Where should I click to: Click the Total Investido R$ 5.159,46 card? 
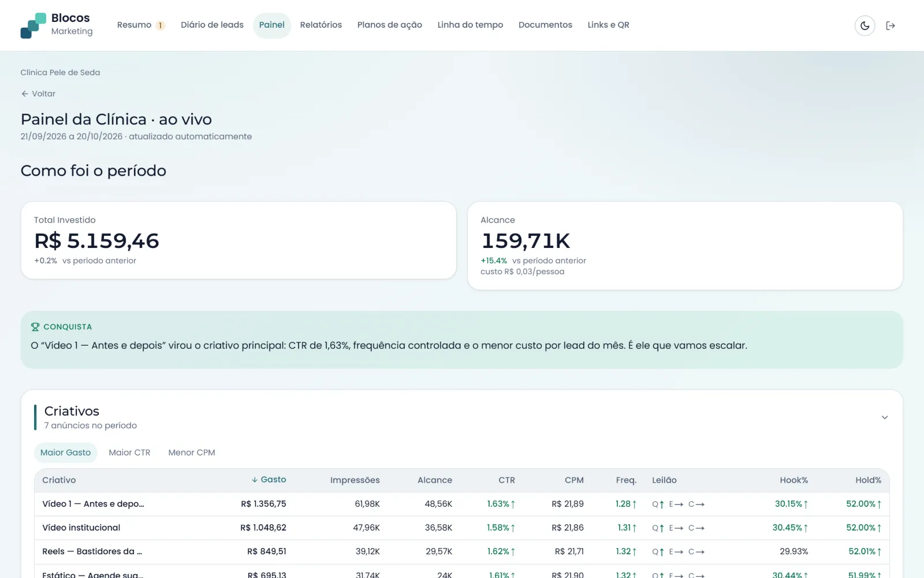coord(239,240)
